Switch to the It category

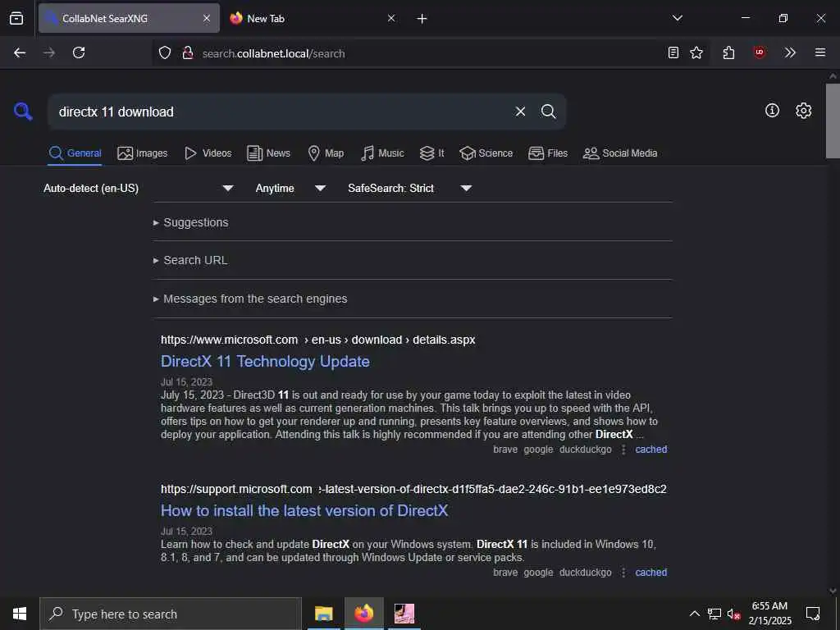431,153
